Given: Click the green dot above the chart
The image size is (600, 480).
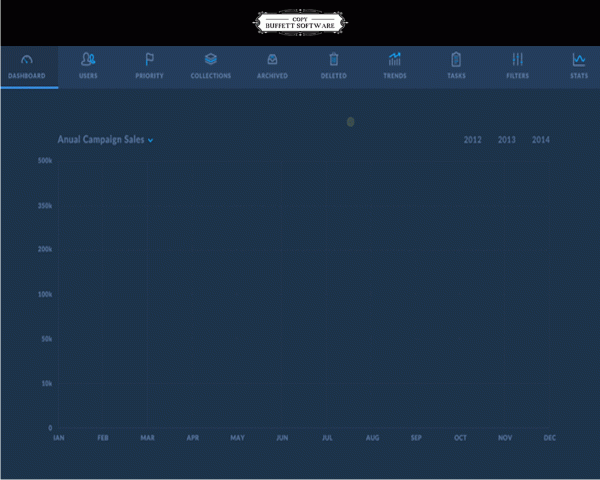Looking at the screenshot, I should pos(350,122).
